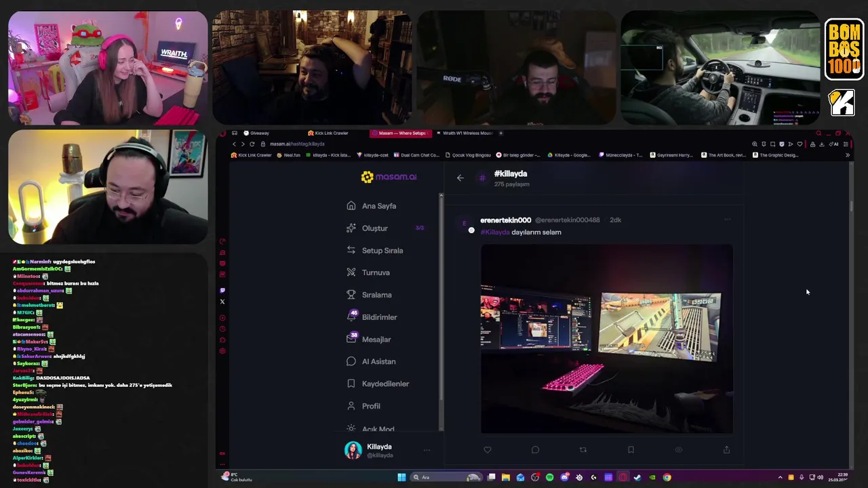
Task: Bookmark the erenertekin000 post
Action: tap(631, 450)
